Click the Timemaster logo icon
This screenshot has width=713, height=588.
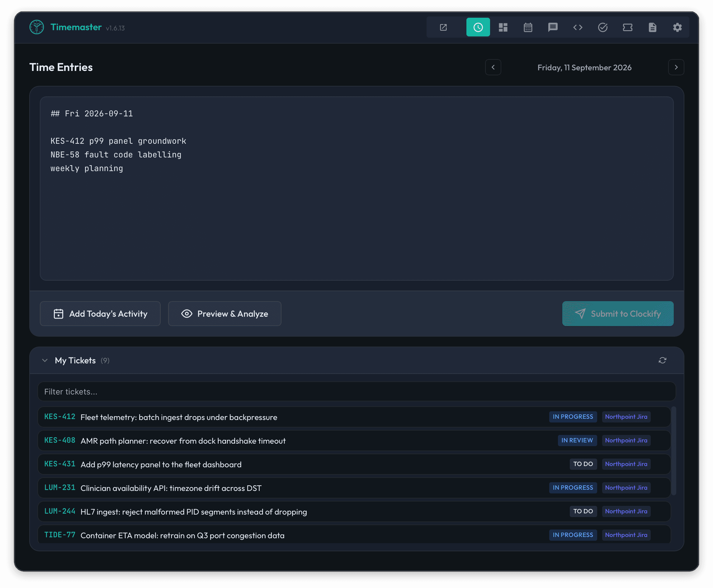pyautogui.click(x=37, y=27)
